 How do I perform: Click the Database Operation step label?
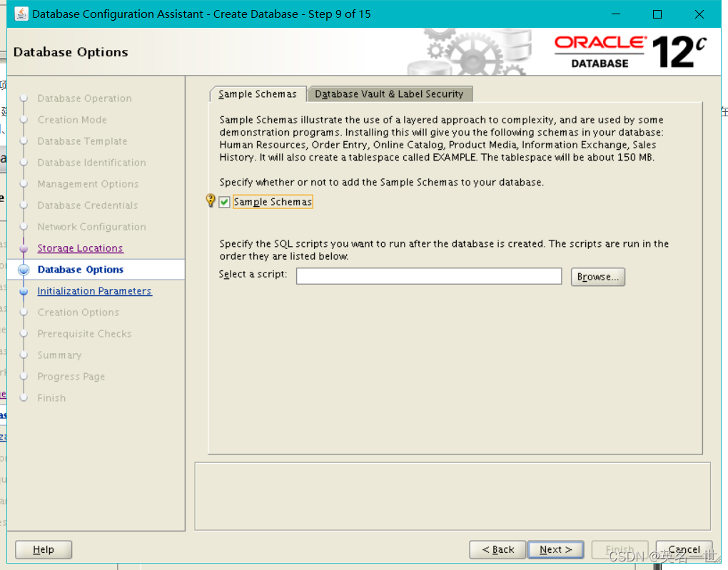(84, 98)
